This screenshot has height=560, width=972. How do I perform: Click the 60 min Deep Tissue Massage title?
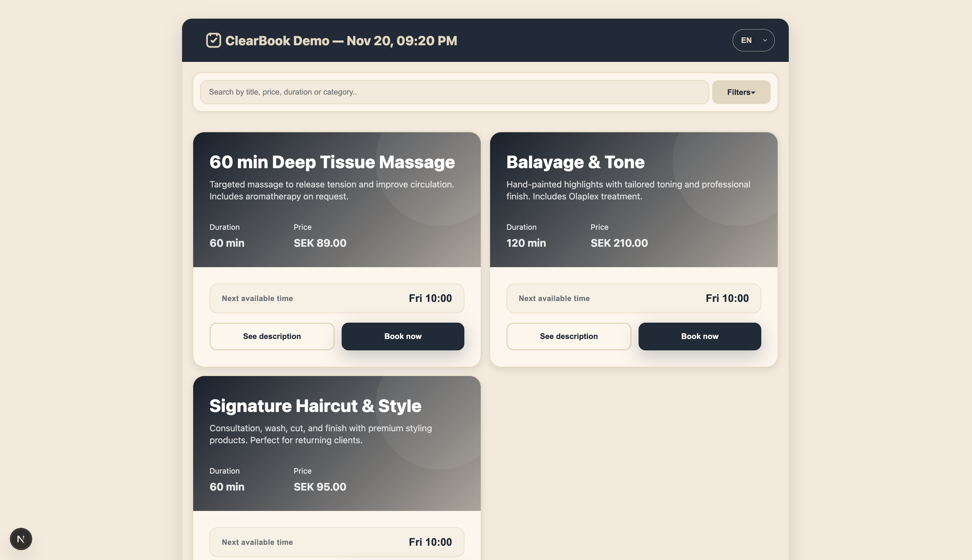click(x=332, y=162)
